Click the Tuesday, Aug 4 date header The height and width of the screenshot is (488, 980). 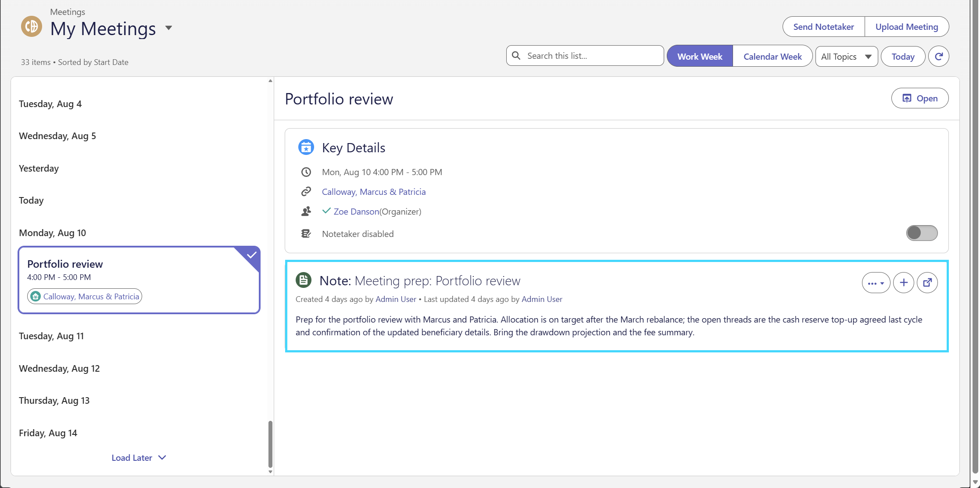coord(50,104)
